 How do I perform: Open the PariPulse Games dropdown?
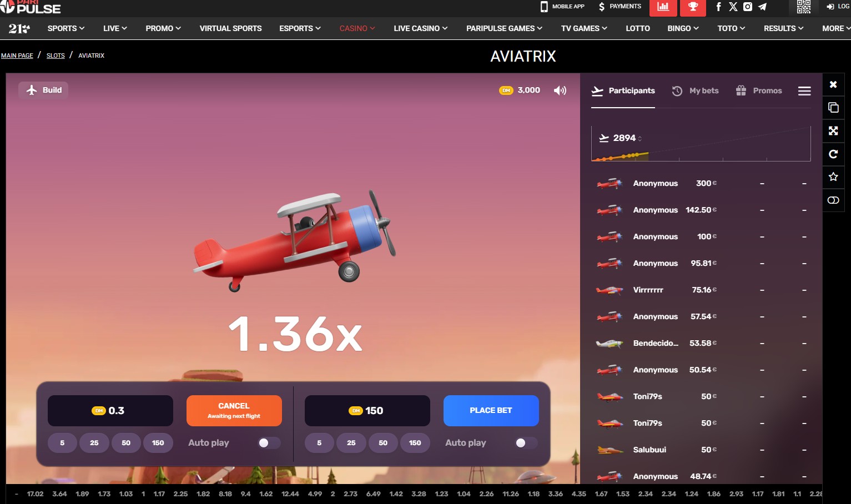pyautogui.click(x=503, y=28)
